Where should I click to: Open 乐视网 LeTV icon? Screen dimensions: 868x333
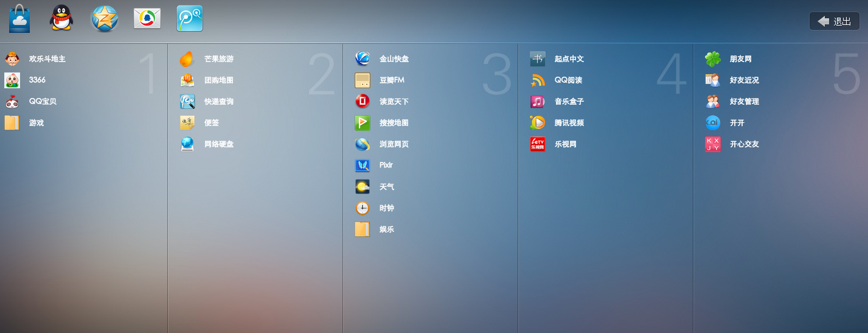click(538, 144)
